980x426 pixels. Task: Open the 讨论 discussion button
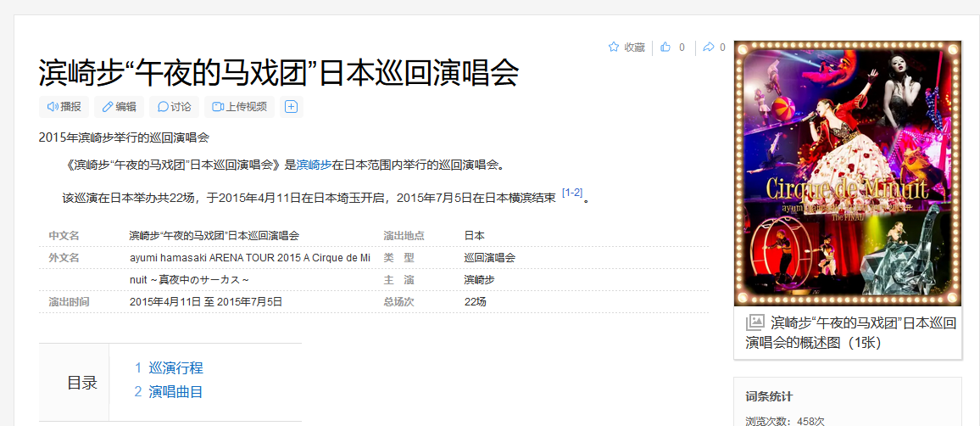pyautogui.click(x=174, y=106)
